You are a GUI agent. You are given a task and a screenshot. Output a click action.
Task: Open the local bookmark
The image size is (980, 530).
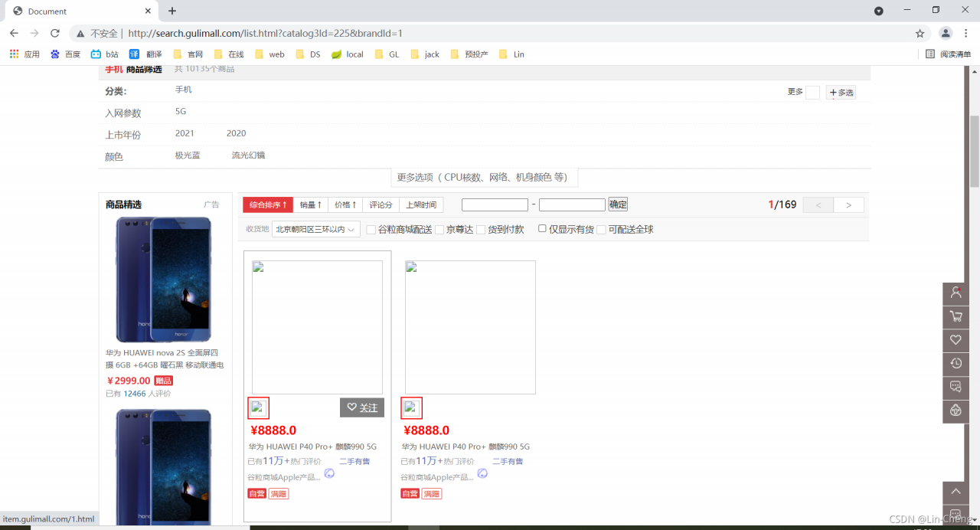(x=348, y=54)
